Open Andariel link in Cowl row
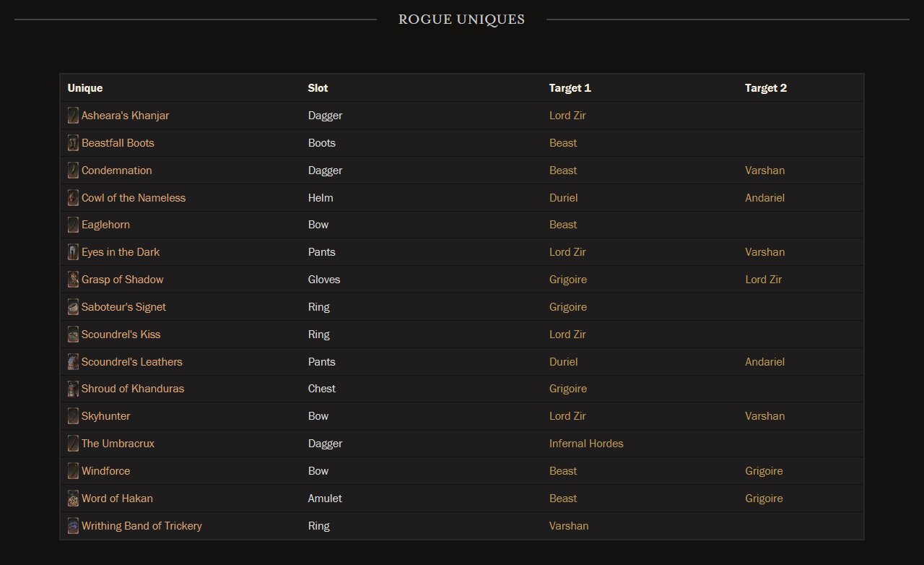Screen dimensions: 924x565 [x=764, y=198]
